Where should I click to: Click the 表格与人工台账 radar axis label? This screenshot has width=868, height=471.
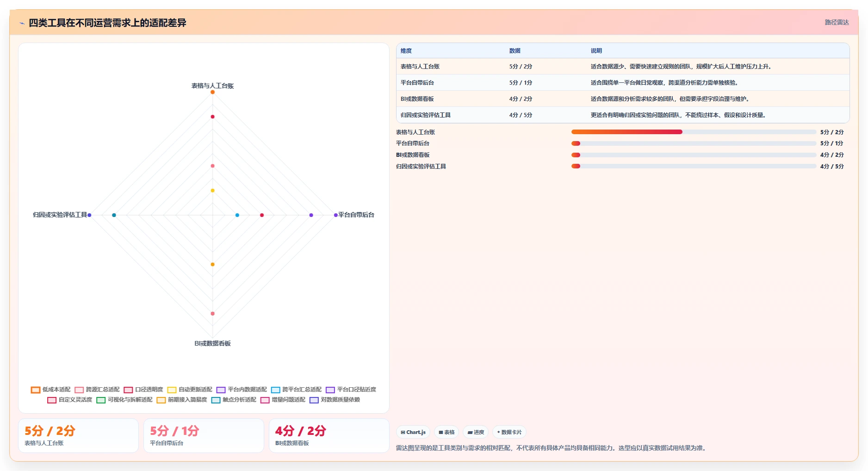click(212, 86)
